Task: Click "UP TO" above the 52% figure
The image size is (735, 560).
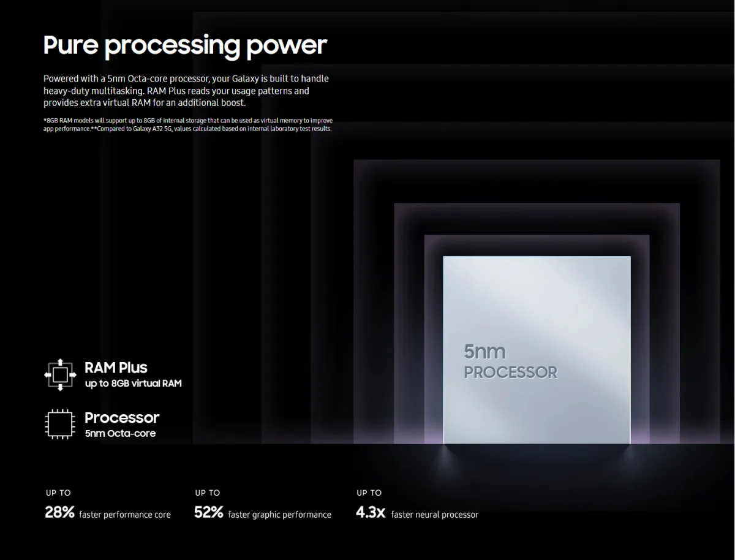Action: [208, 493]
